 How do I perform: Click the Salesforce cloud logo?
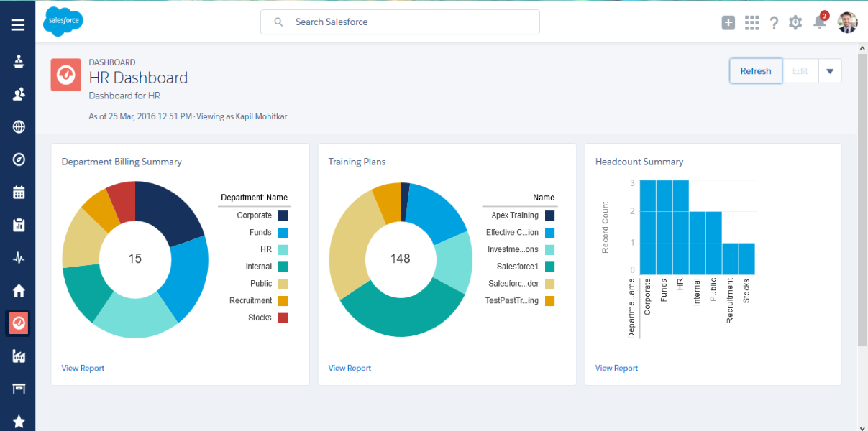[63, 22]
